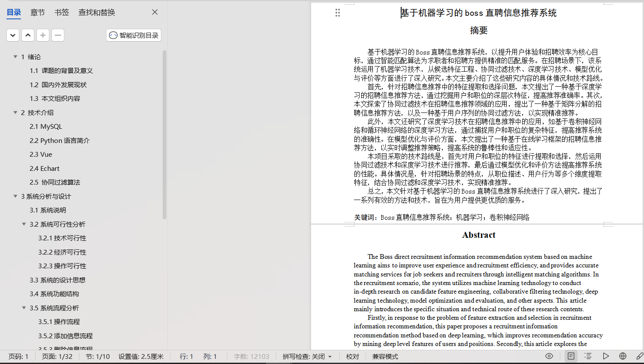Click 智能识别目录 button
Viewport: 644px width, 364px height.
[x=134, y=35]
